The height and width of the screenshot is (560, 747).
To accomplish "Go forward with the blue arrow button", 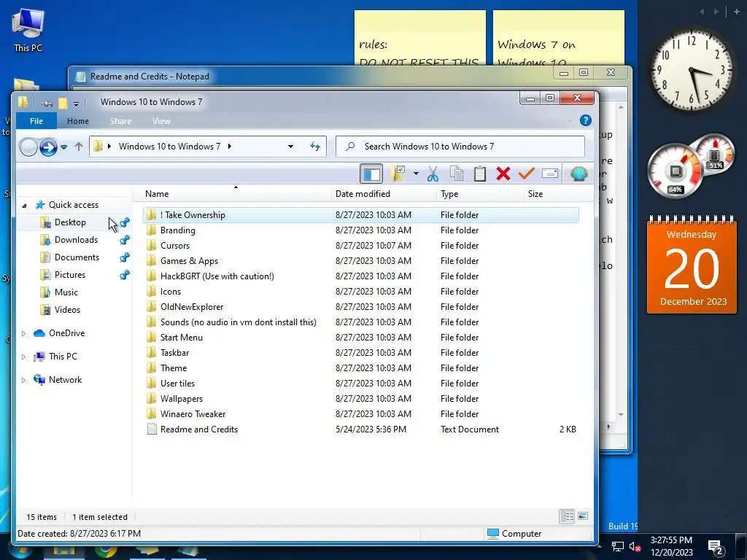I will pos(48,147).
